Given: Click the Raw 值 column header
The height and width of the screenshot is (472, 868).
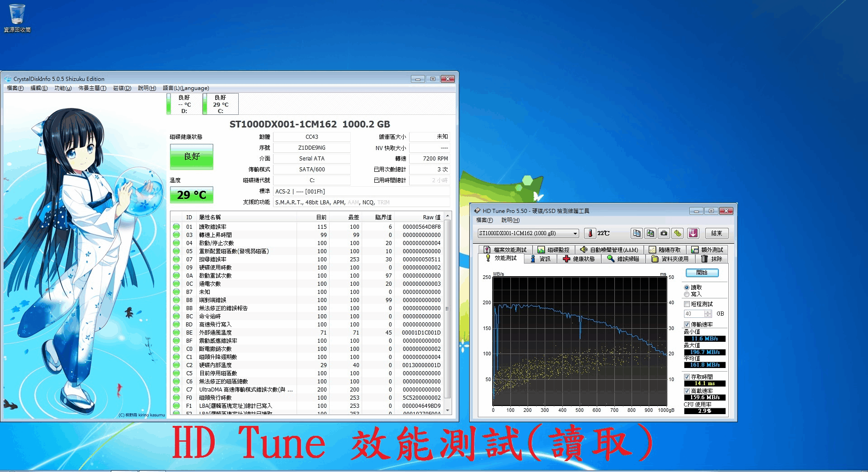Looking at the screenshot, I should tap(419, 217).
